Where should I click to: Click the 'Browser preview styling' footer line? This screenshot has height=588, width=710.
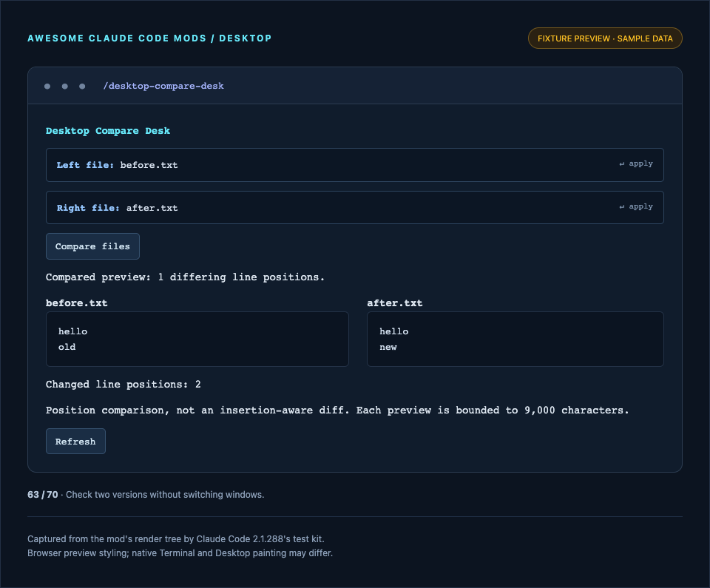coord(180,553)
